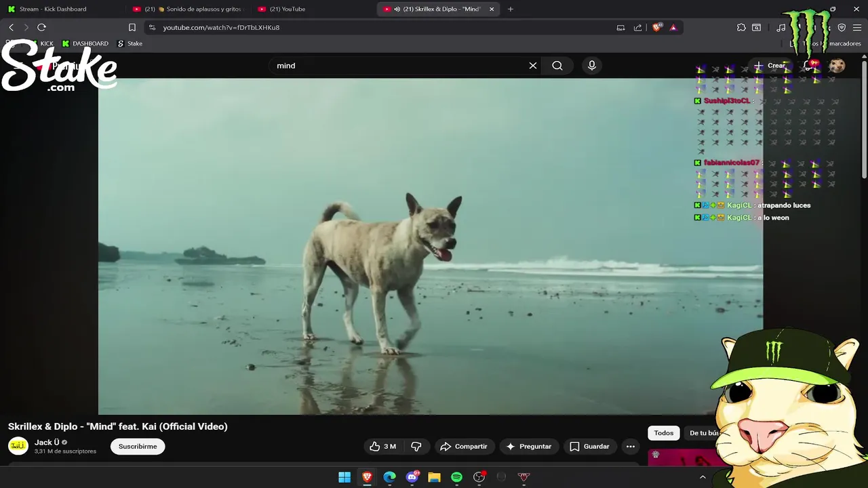Close the Skrillex & Diplo Mind tab
The height and width of the screenshot is (488, 868).
[492, 9]
